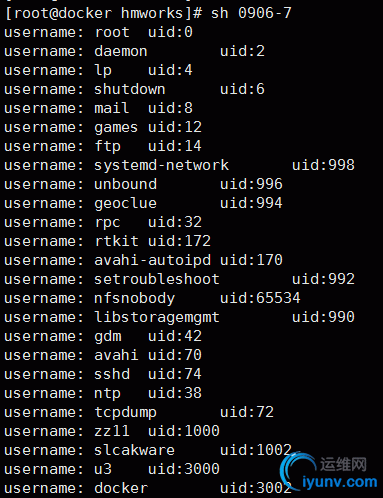Select the 'zzll' username entry
This screenshot has height=498, width=383.
[x=112, y=431]
